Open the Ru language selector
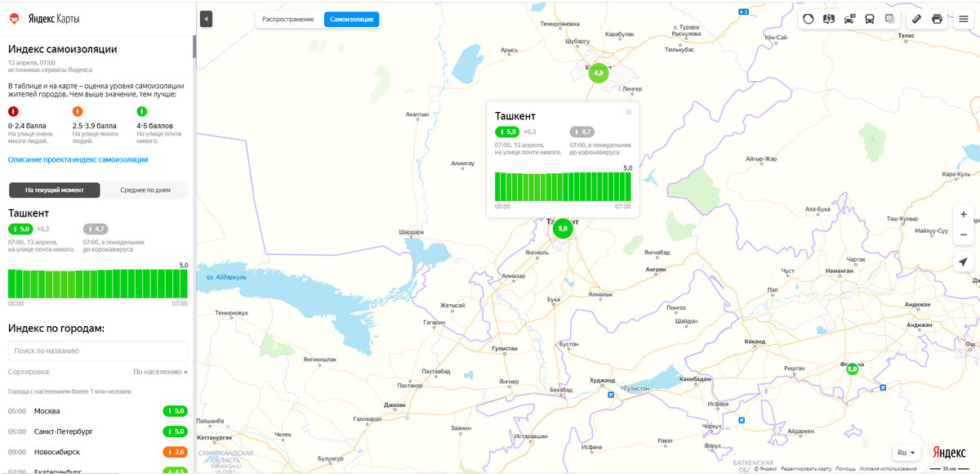The image size is (980, 474). tap(906, 452)
